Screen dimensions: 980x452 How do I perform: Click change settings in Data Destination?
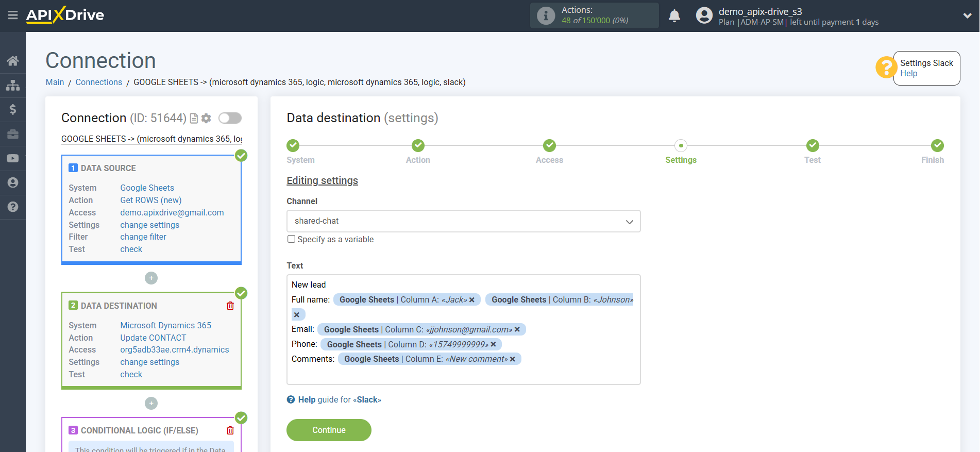pos(149,362)
